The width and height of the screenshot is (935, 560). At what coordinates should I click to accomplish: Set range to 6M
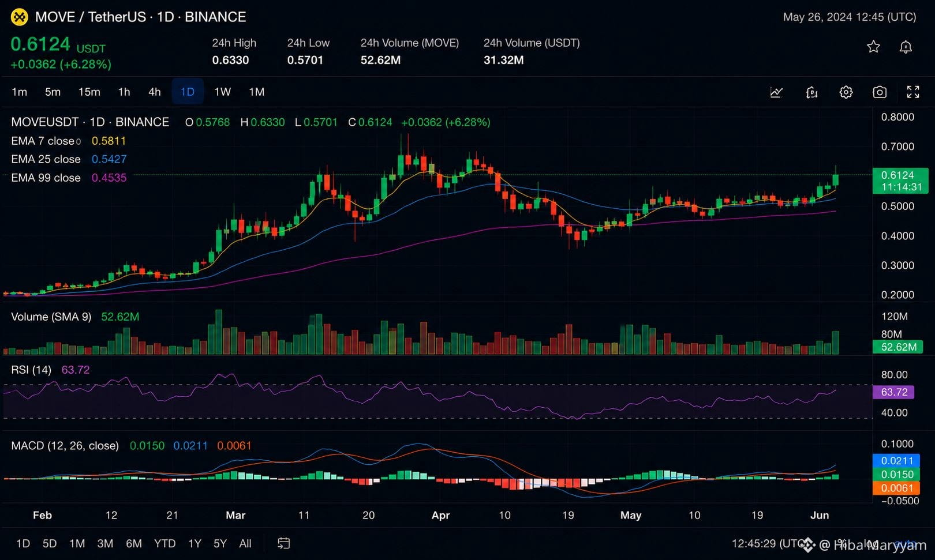click(134, 543)
